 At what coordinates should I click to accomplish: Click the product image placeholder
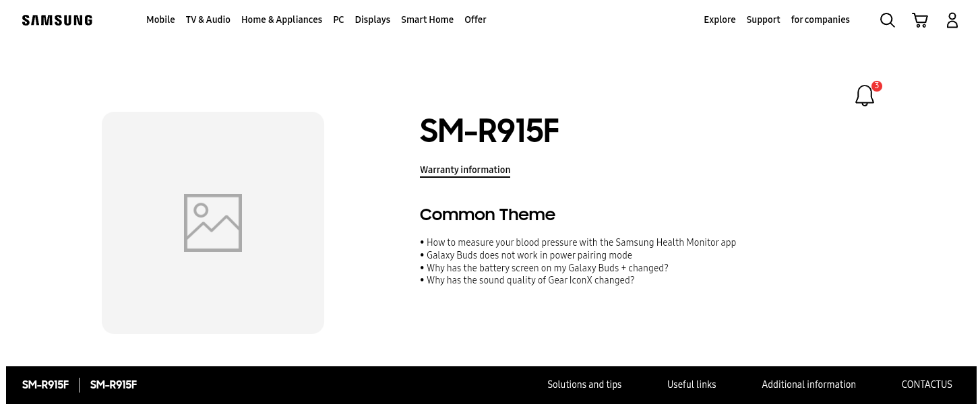(x=213, y=223)
